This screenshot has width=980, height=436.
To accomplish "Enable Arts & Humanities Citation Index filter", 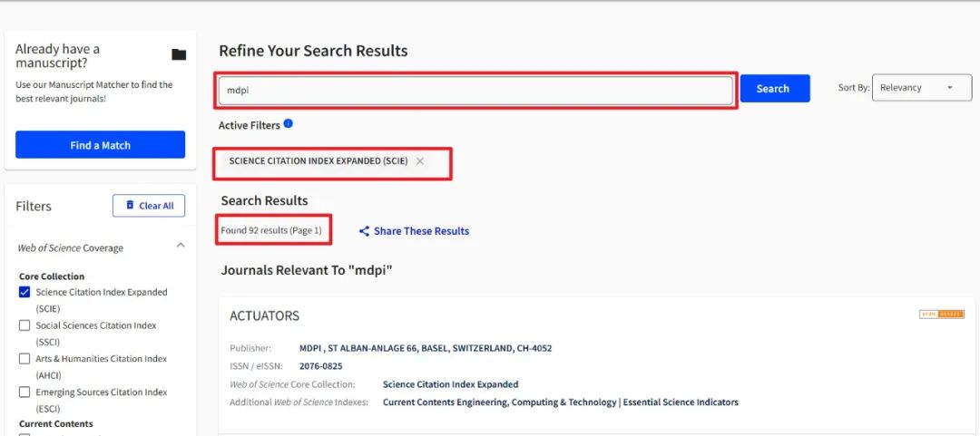I will (24, 359).
